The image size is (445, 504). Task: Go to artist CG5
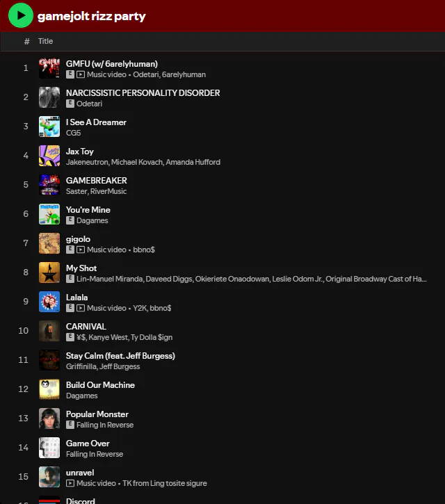73,133
